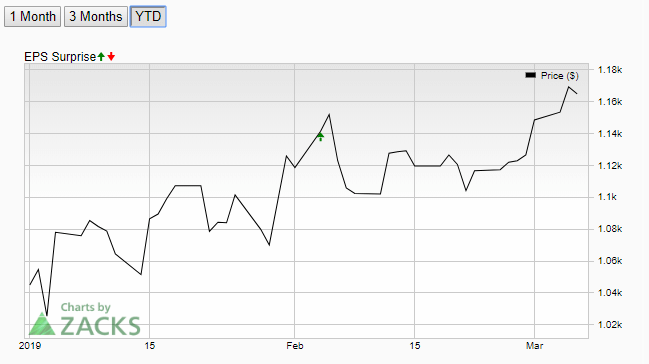Screen dimensions: 649x364
Task: Click the 1.18k price axis label
Action: (610, 70)
